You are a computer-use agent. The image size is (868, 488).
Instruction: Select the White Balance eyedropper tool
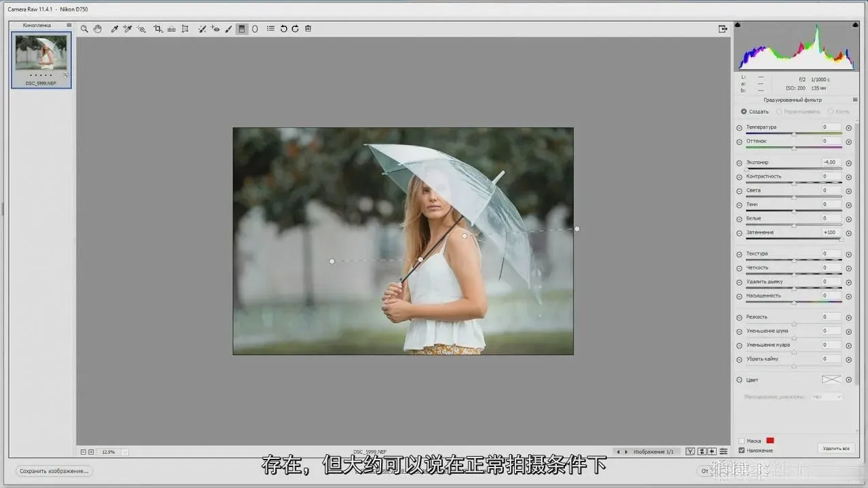point(115,29)
